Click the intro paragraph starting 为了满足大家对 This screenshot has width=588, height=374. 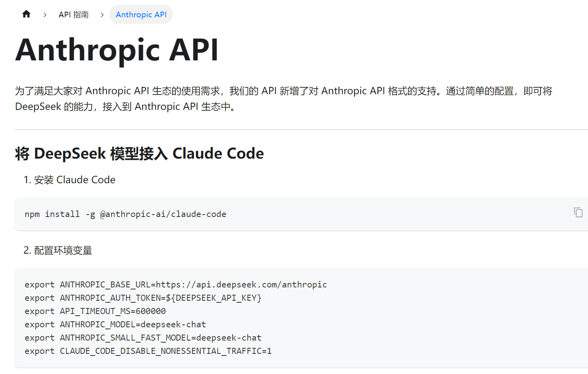click(284, 99)
